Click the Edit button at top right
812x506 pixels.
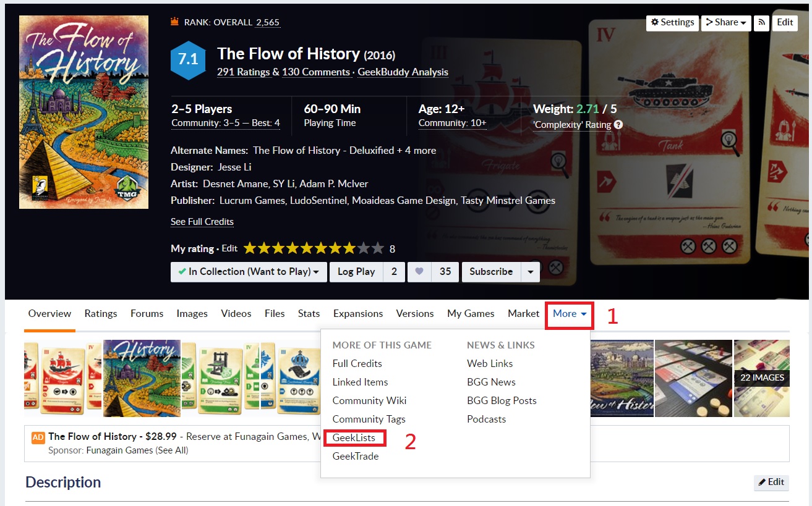tap(785, 22)
